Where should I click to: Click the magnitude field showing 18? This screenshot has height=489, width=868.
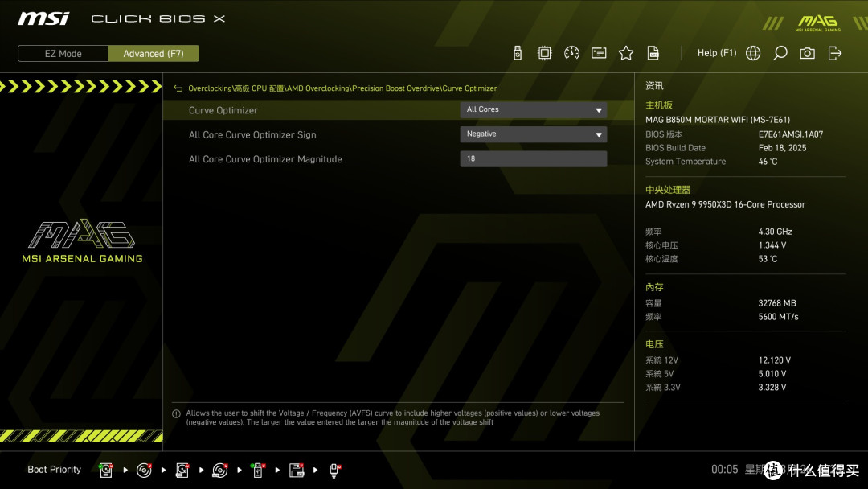click(533, 159)
